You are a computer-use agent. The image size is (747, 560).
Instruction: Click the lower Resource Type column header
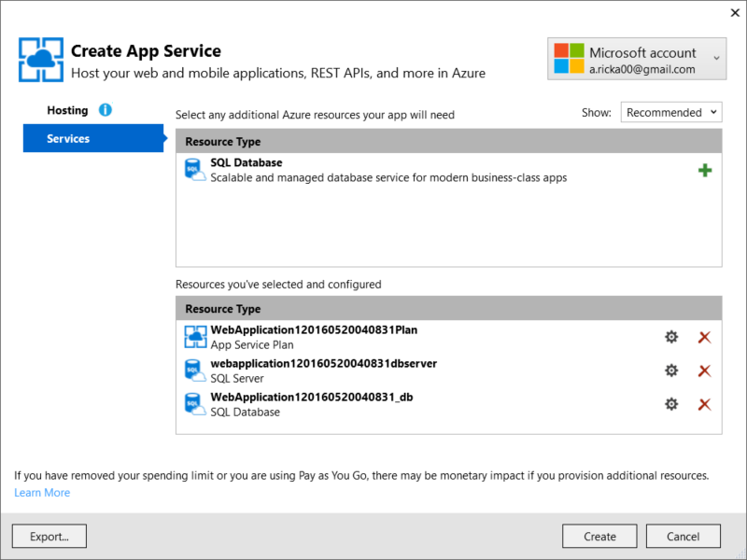449,308
